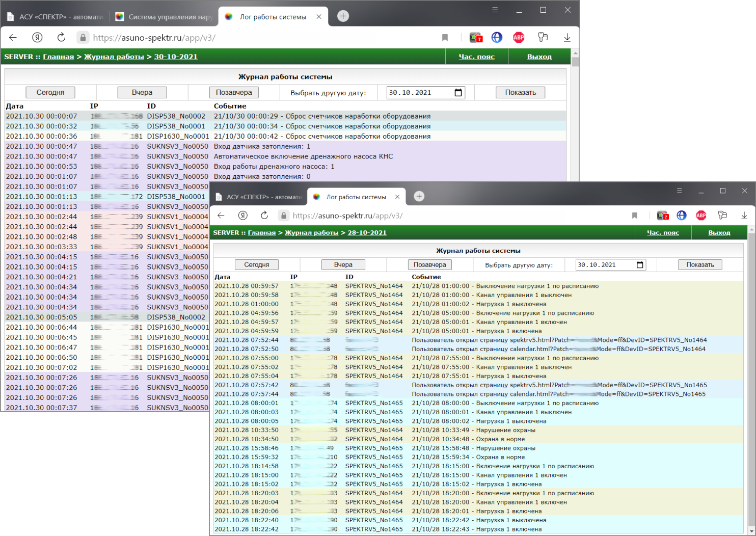Viewport: 756px width, 536px height.
Task: Click 'Показать' button in rear window
Action: click(x=520, y=92)
